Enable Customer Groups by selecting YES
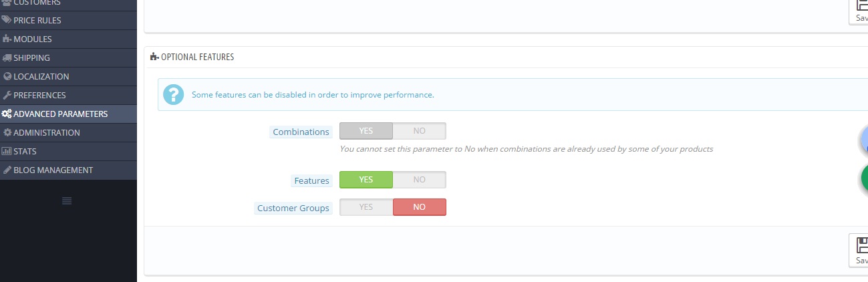This screenshot has height=282, width=868. coord(366,208)
